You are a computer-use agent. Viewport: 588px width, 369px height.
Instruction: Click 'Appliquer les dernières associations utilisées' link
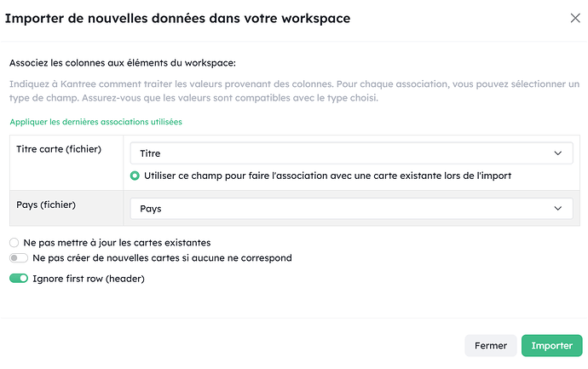coord(95,122)
